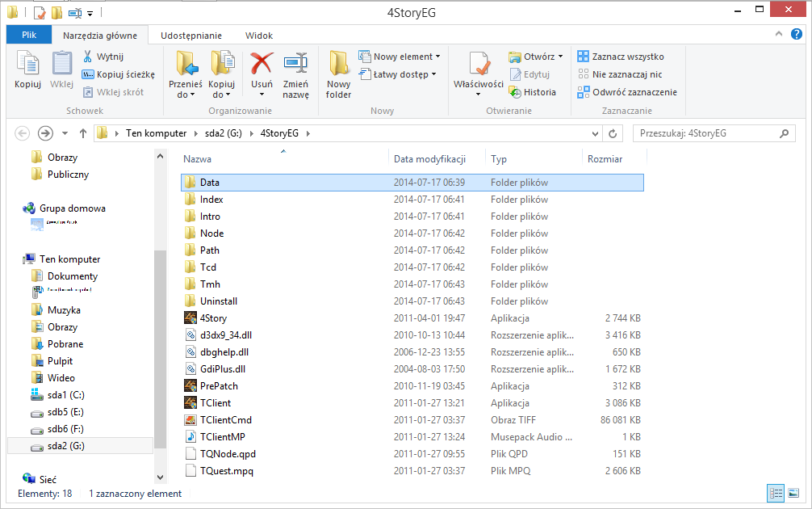812x509 pixels.
Task: Click the Back navigation arrow
Action: click(23, 133)
